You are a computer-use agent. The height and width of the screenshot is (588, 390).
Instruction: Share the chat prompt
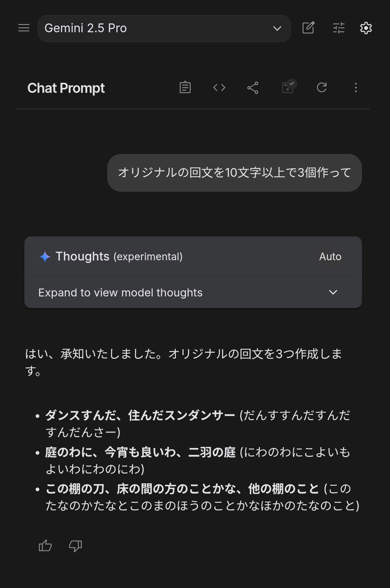253,88
